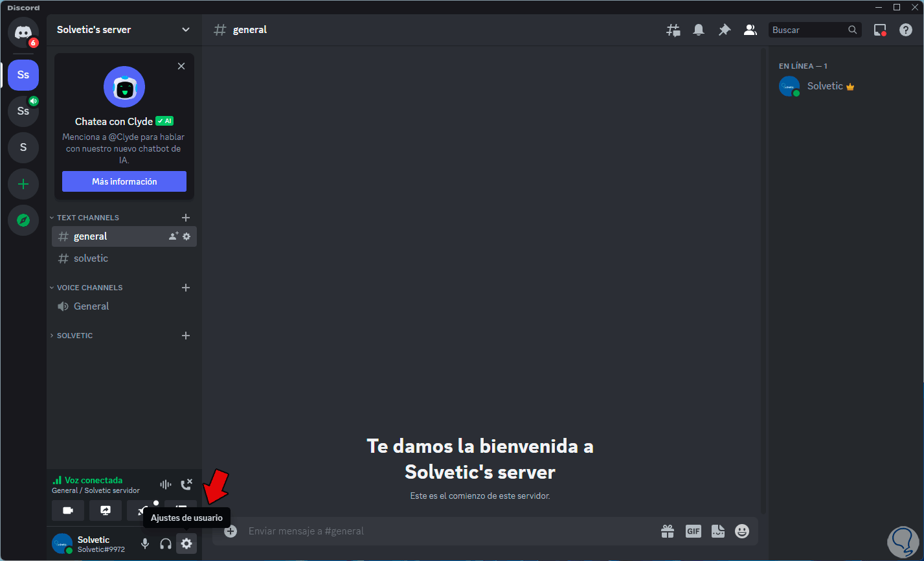Click the Chatea con Clyde title
Viewport: 924px width, 561px height.
pyautogui.click(x=114, y=121)
